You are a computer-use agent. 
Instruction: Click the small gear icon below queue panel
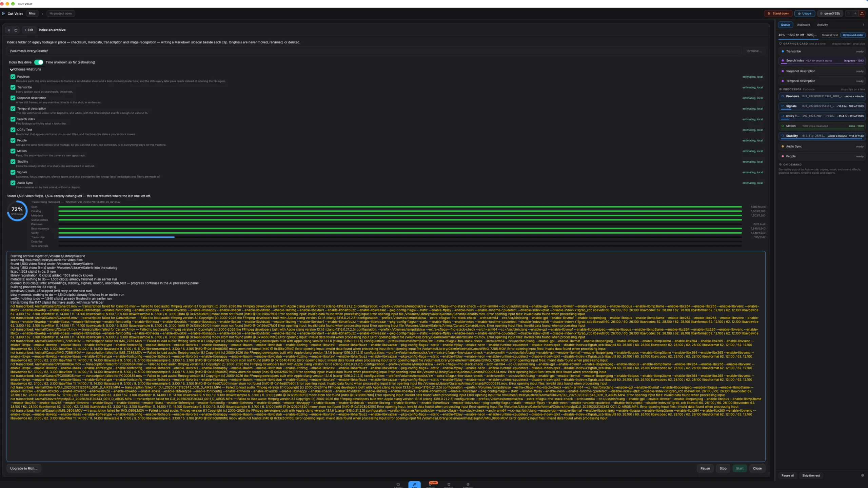(x=863, y=475)
